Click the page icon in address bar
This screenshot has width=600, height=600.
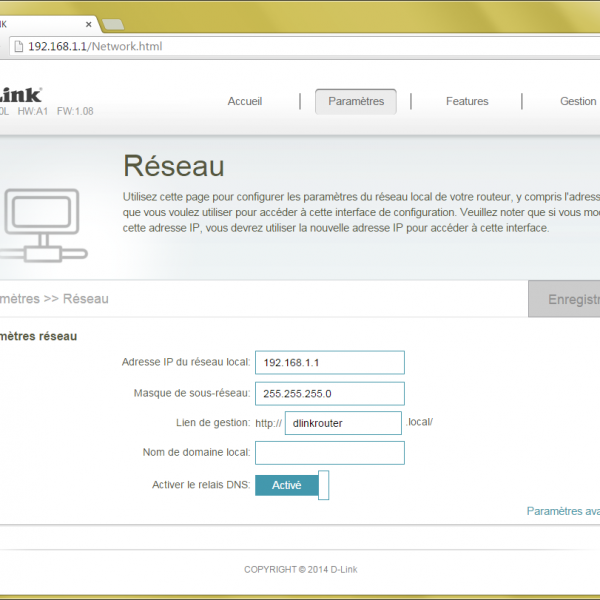(x=17, y=47)
